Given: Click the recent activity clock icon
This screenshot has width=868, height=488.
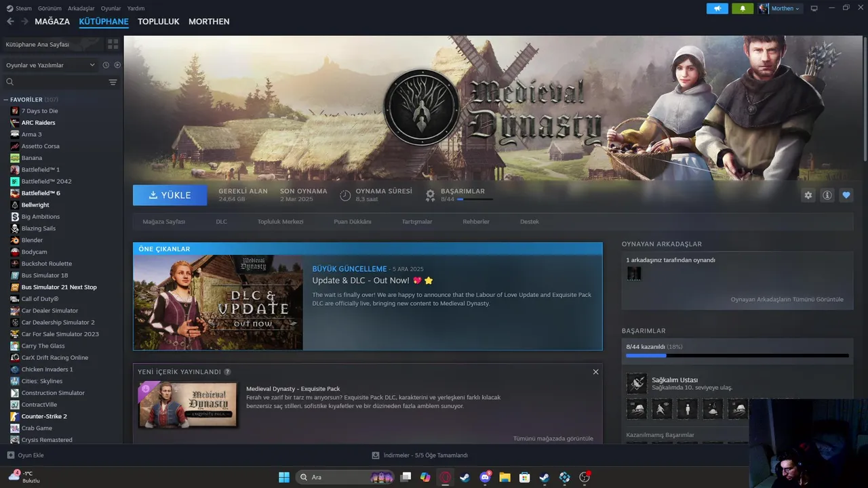Looking at the screenshot, I should (x=106, y=65).
